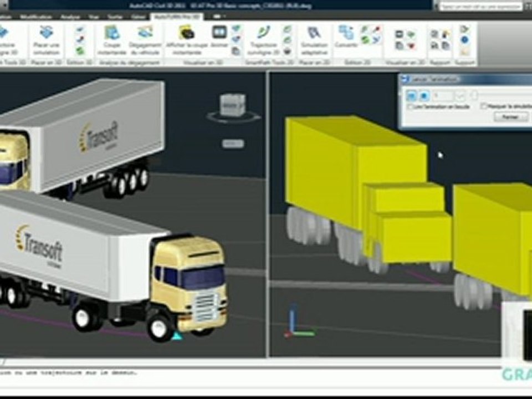Click the ViewCube in the left viewport
The height and width of the screenshot is (399, 532).
233,106
